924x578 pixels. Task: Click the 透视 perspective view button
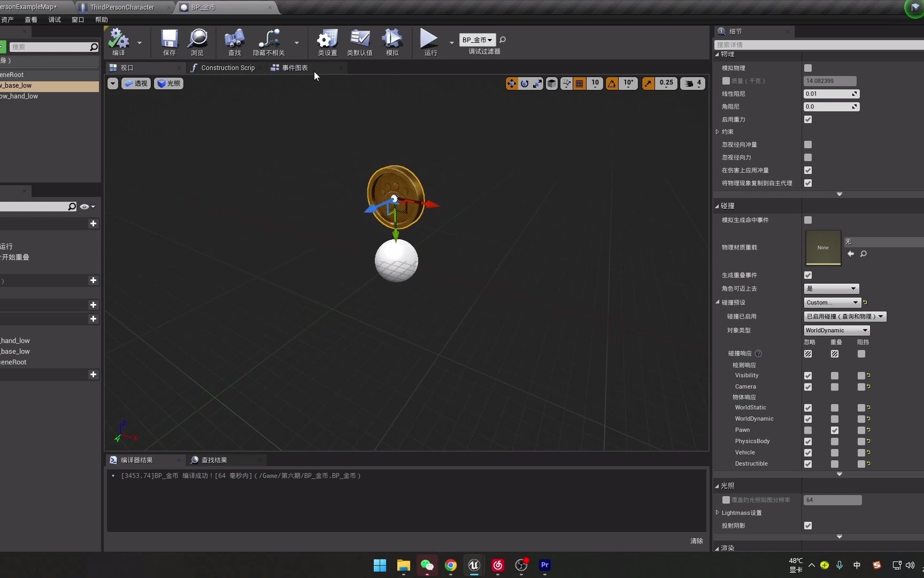[x=135, y=83]
